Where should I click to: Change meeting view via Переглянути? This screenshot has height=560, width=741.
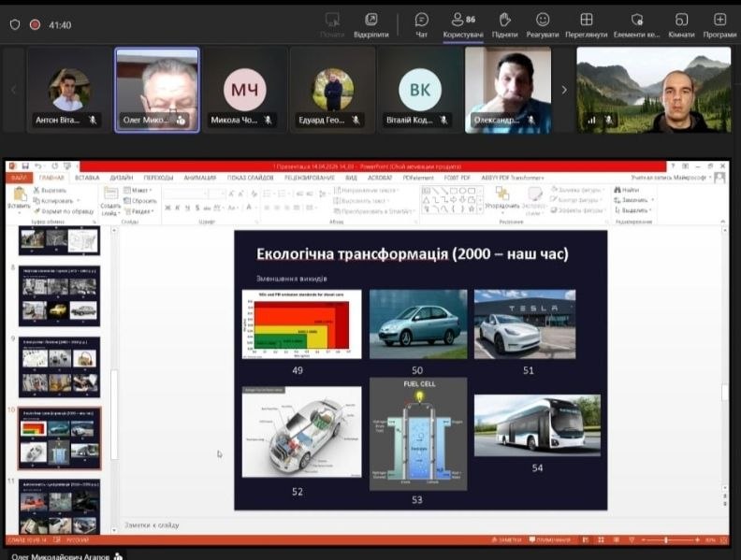(x=586, y=23)
